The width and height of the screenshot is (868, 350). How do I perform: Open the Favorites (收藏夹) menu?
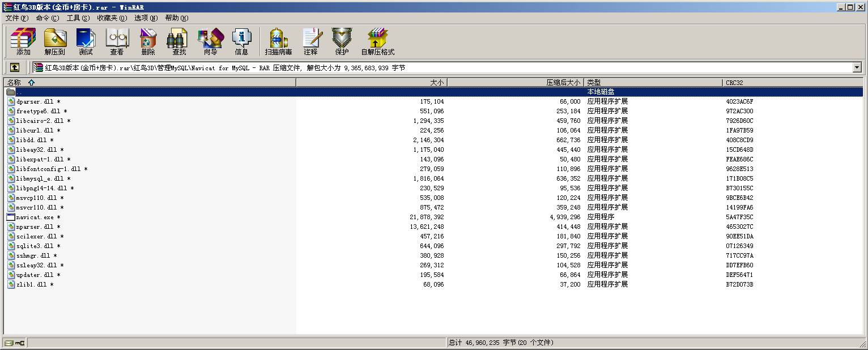click(x=112, y=18)
